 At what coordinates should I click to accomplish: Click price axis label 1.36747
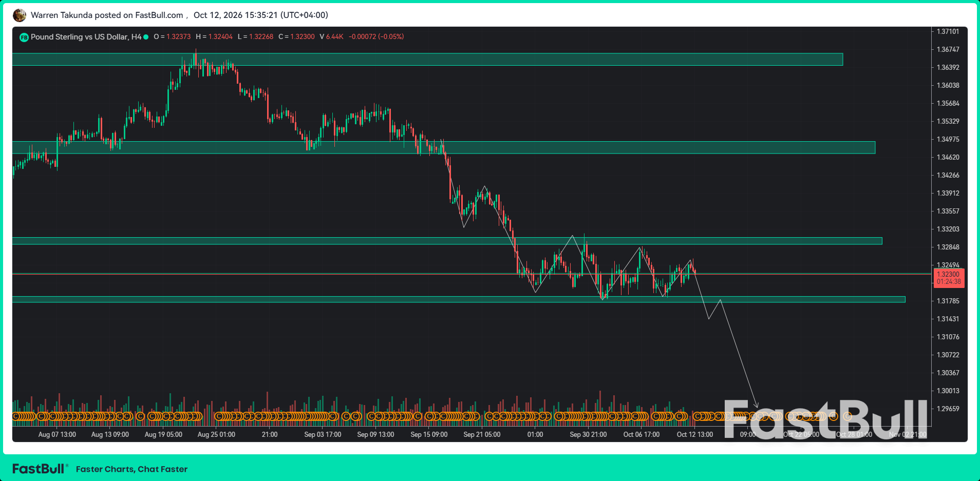tap(948, 50)
